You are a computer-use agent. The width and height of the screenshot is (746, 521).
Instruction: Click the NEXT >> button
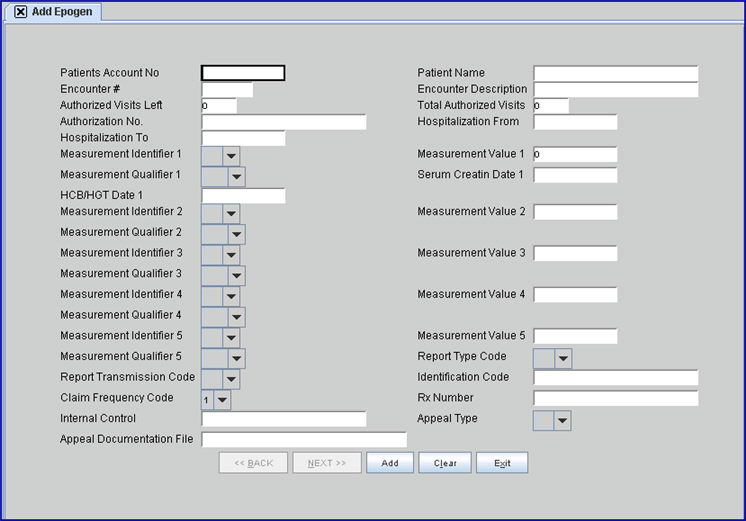(x=327, y=463)
